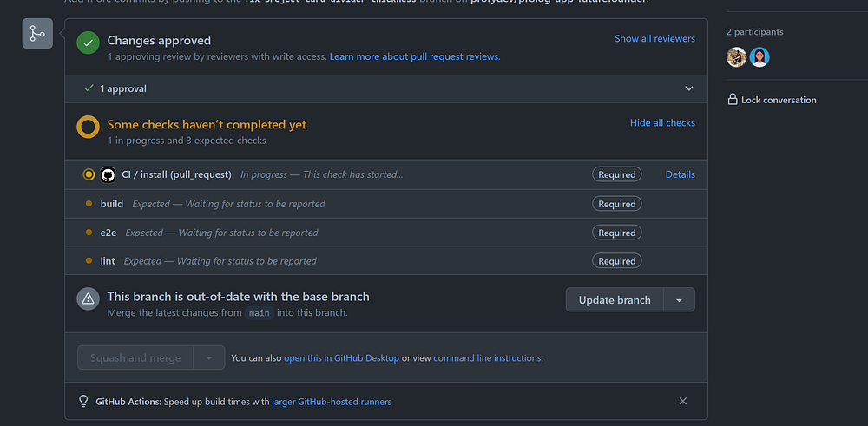Click the lightbulb icon beside GitHub Actions tip

83,402
